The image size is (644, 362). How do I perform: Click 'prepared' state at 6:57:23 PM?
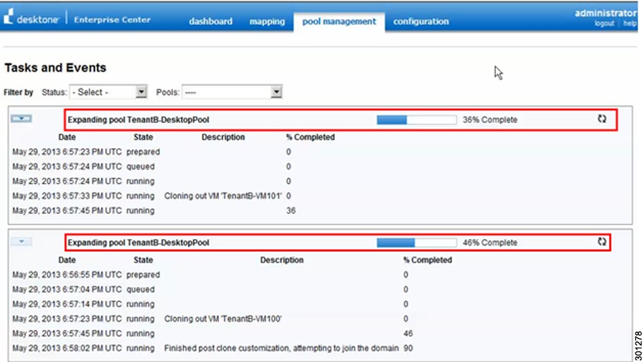point(143,152)
